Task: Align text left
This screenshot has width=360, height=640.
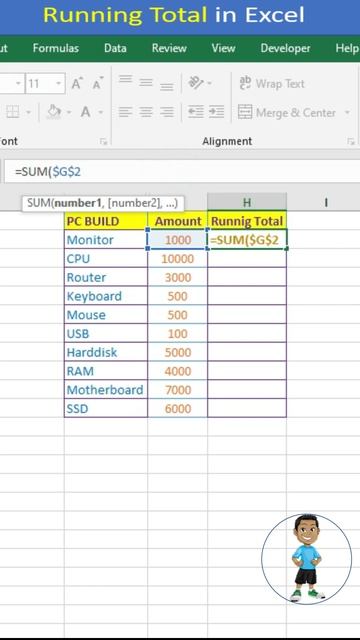Action: 125,111
